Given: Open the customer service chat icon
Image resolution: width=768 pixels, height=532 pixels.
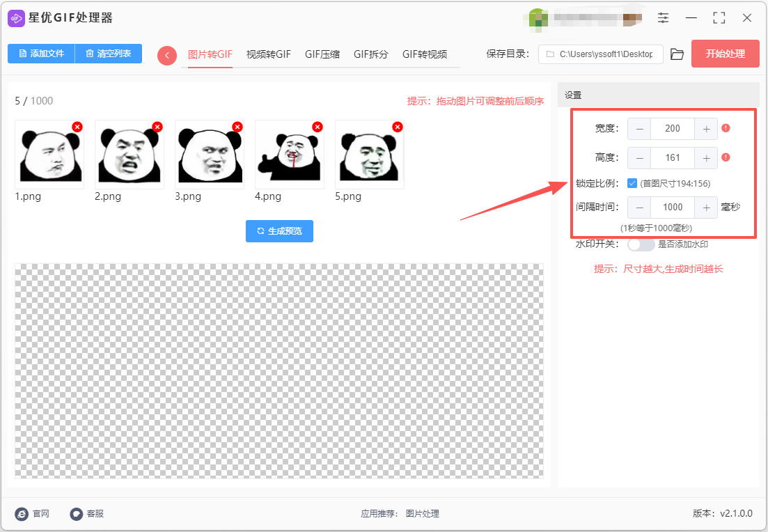Looking at the screenshot, I should [x=77, y=513].
